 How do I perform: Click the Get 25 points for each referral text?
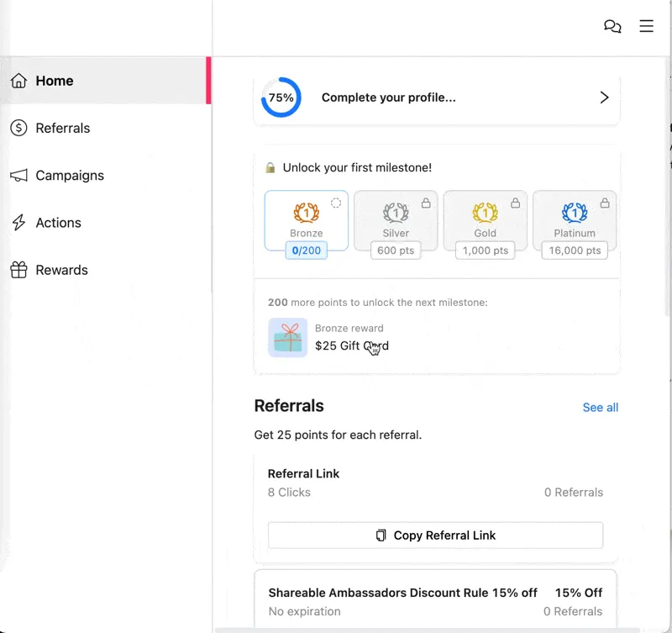pyautogui.click(x=339, y=435)
